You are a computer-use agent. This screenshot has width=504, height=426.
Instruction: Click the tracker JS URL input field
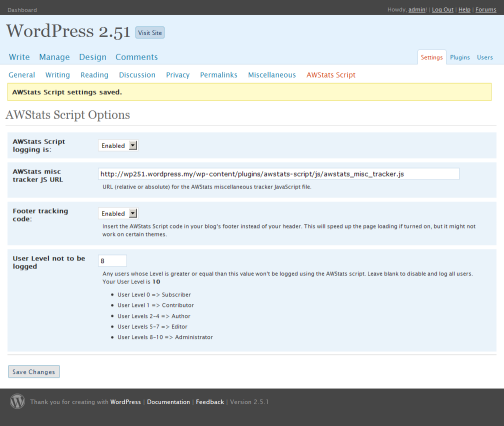(279, 174)
